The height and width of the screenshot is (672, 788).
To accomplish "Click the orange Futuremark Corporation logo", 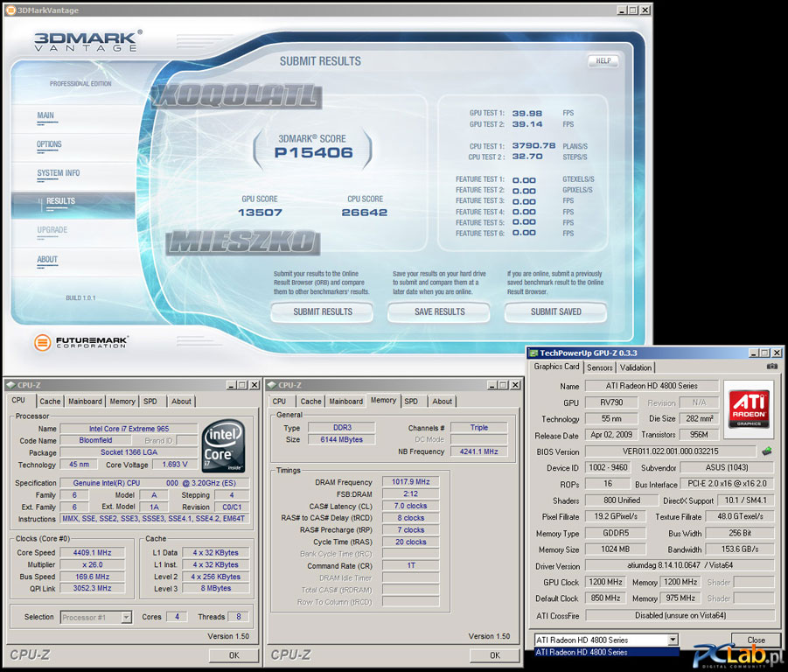I will point(41,342).
